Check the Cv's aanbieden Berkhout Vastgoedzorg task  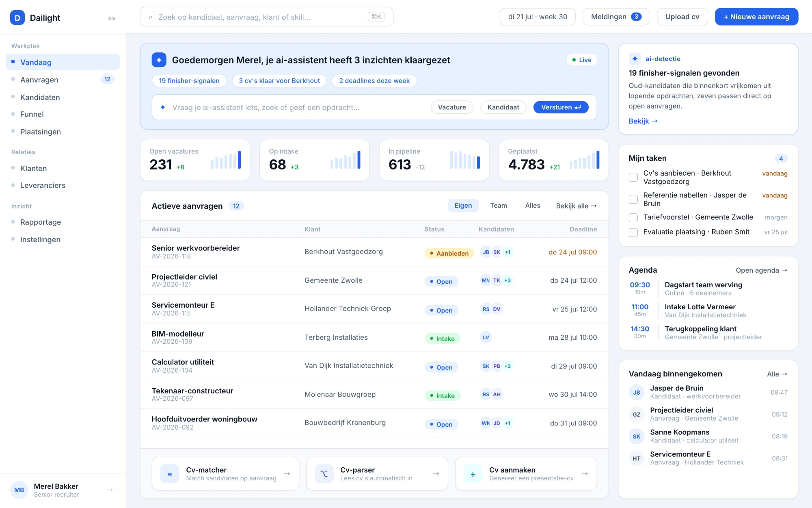coord(633,177)
